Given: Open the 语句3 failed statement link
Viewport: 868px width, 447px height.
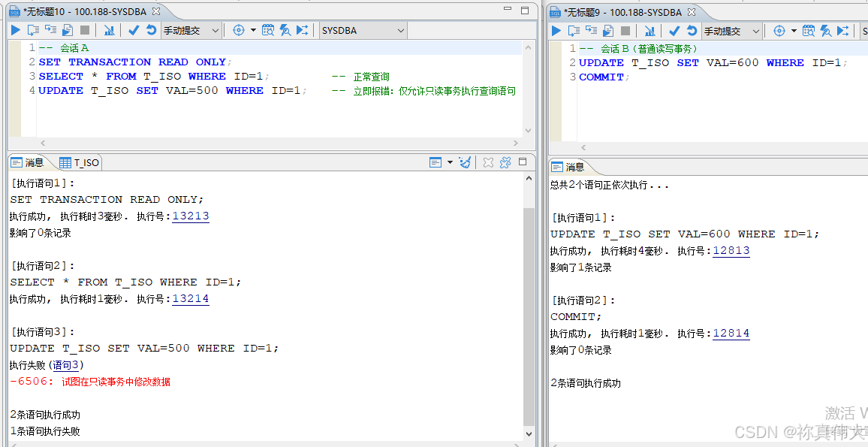Looking at the screenshot, I should [66, 365].
